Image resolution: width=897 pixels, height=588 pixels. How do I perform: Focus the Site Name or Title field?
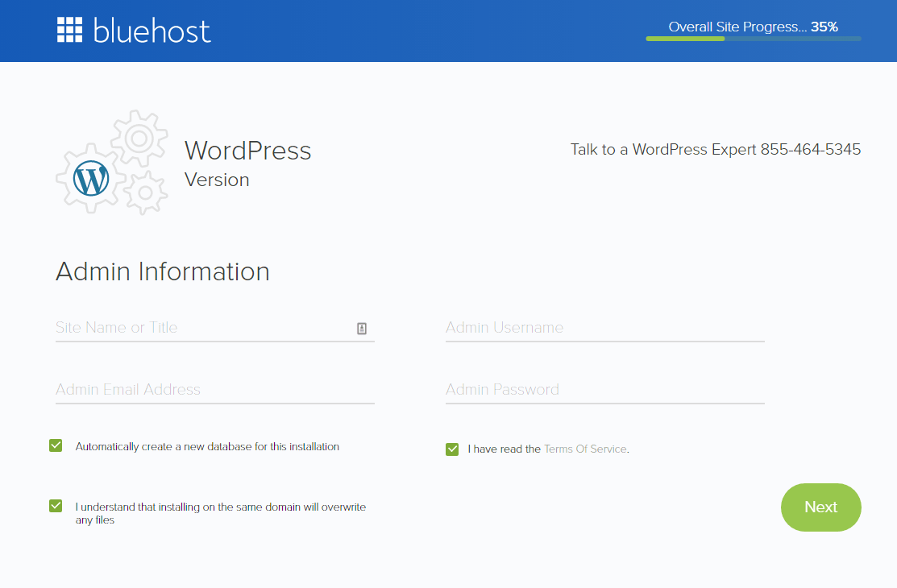[215, 328]
